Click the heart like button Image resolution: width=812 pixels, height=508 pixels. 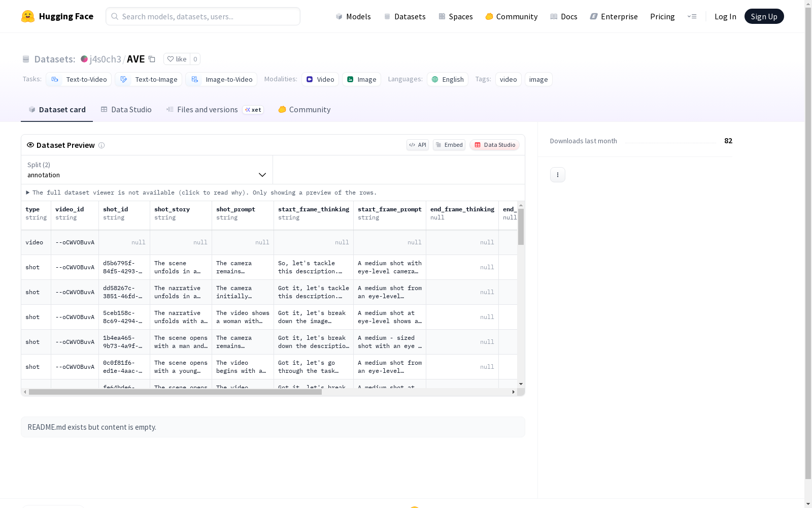tap(177, 59)
